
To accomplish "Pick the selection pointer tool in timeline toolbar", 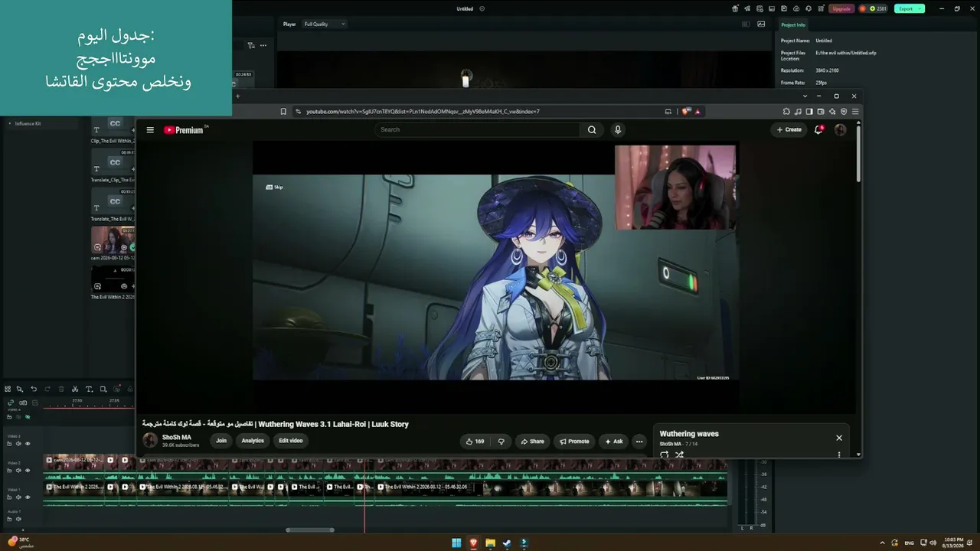I will (x=20, y=389).
